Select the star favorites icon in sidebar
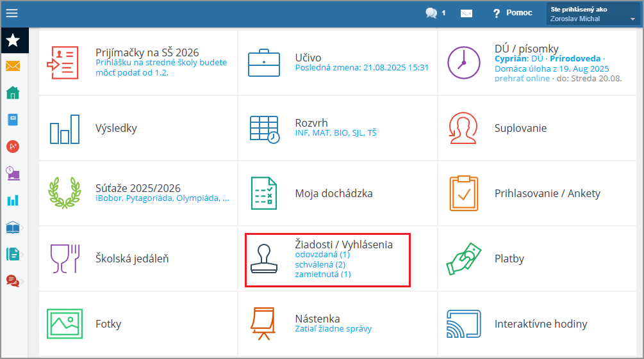Screen dimensions: 644x359 coord(13,41)
